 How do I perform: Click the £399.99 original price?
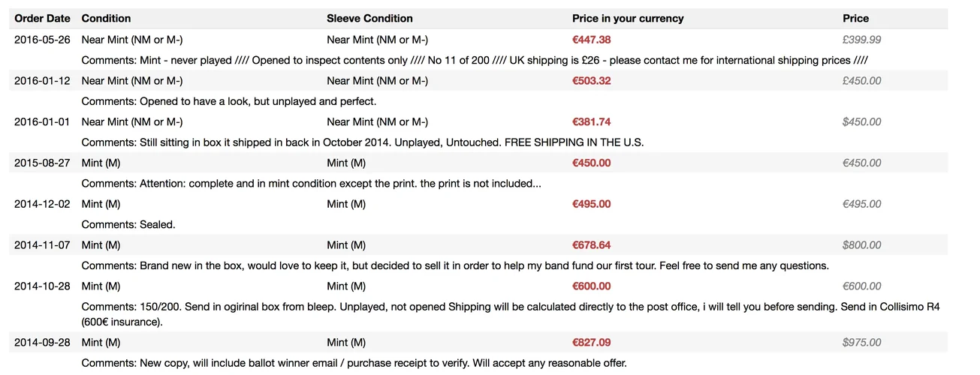862,40
